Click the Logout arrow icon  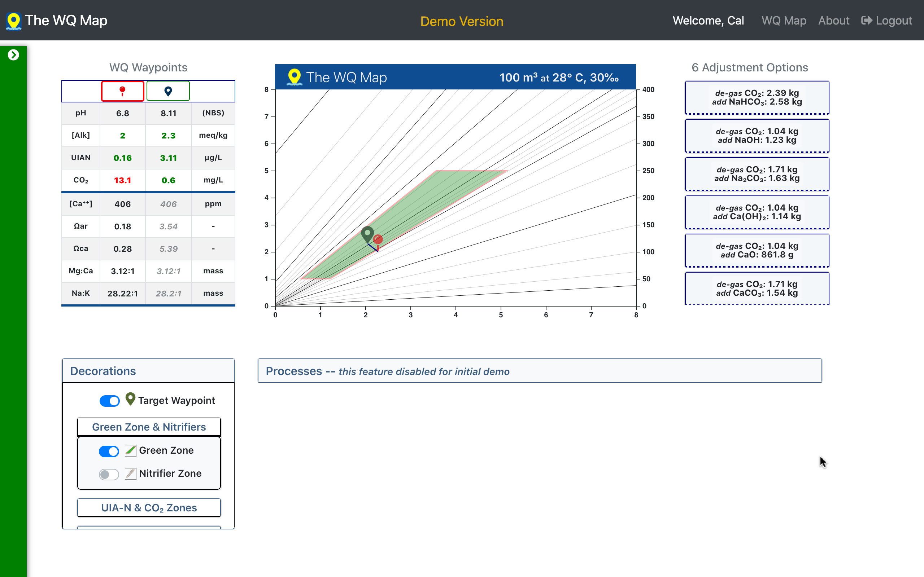pos(866,21)
